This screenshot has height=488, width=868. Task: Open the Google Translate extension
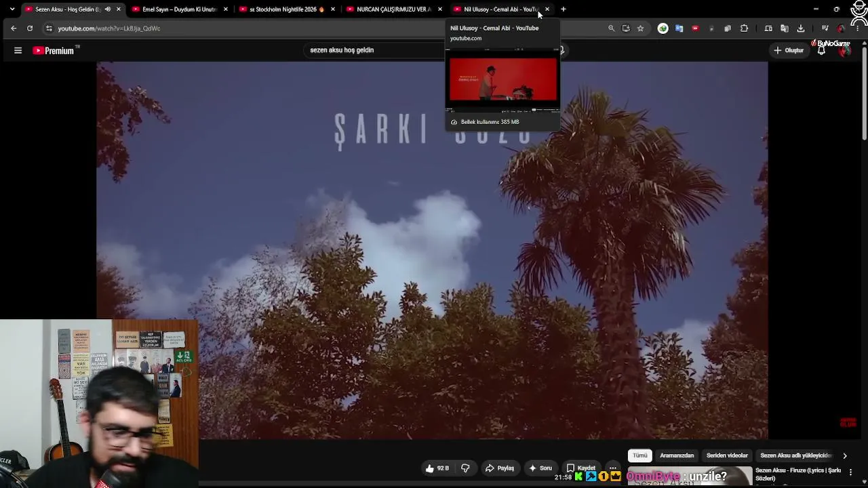[679, 28]
